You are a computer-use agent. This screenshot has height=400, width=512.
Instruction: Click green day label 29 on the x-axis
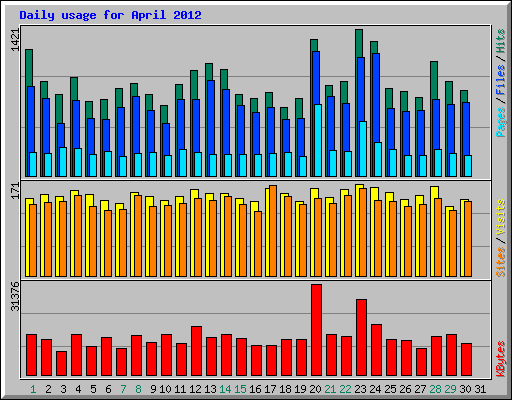pos(450,389)
